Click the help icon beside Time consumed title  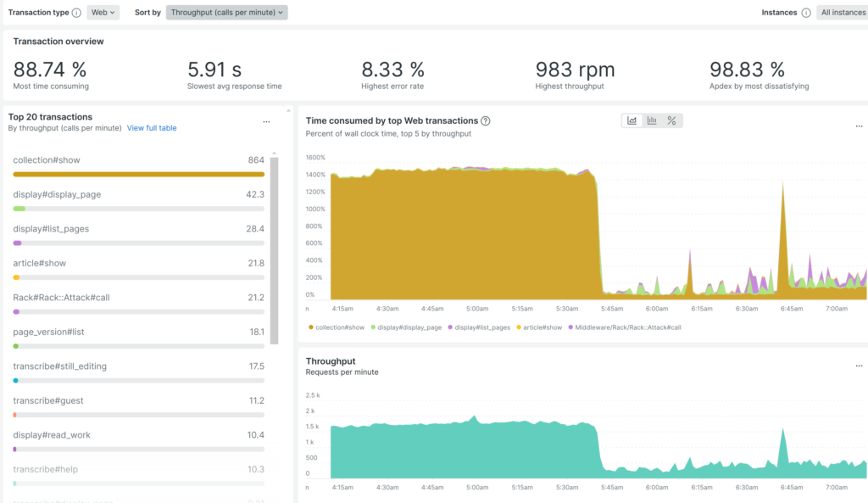coord(486,120)
